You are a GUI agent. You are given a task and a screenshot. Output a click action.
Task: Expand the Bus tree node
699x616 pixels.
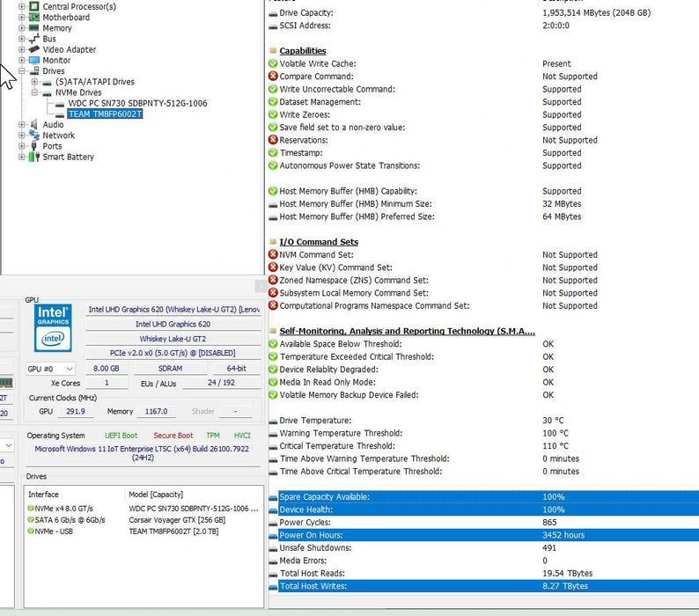pyautogui.click(x=21, y=39)
